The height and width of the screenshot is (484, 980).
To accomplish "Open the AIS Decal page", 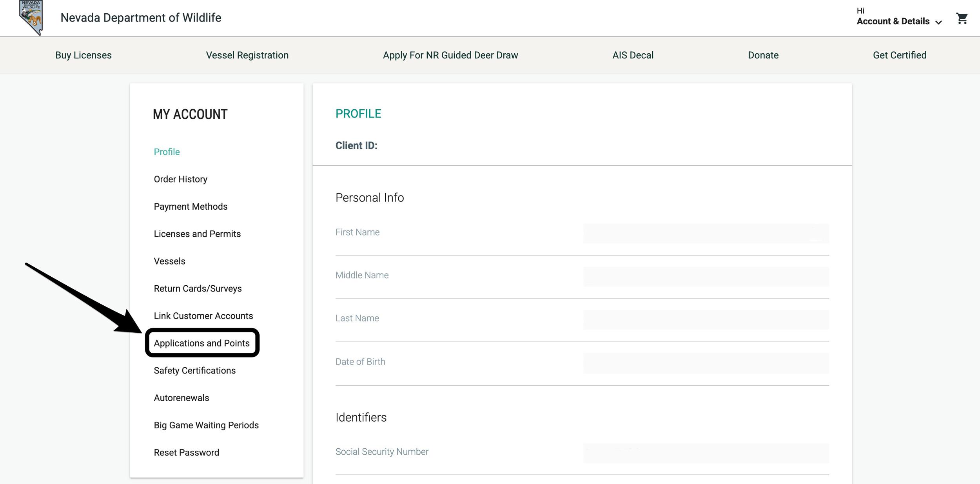I will tap(633, 55).
